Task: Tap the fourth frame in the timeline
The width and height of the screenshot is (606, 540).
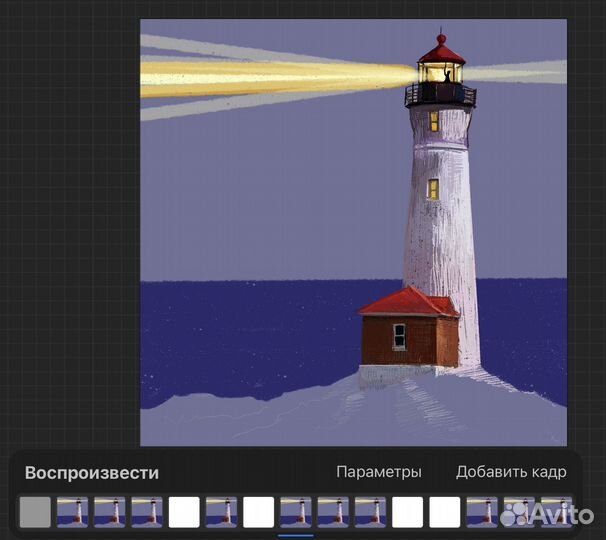Action: [146, 512]
